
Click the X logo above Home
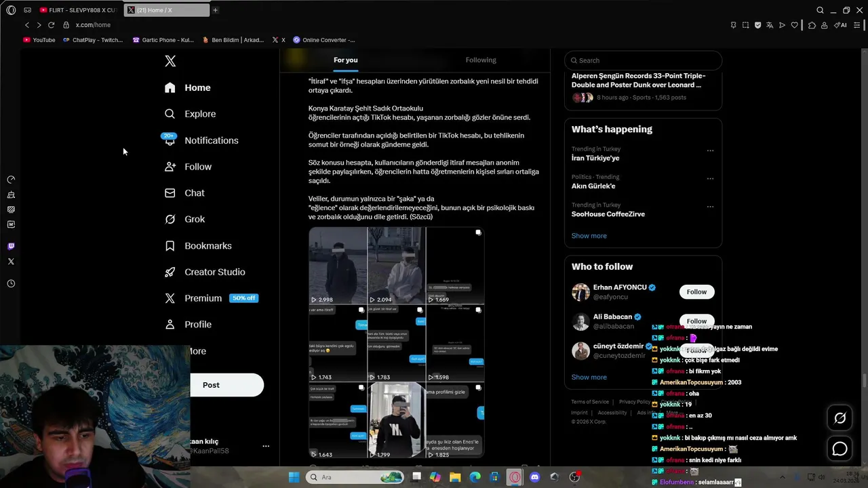point(170,61)
